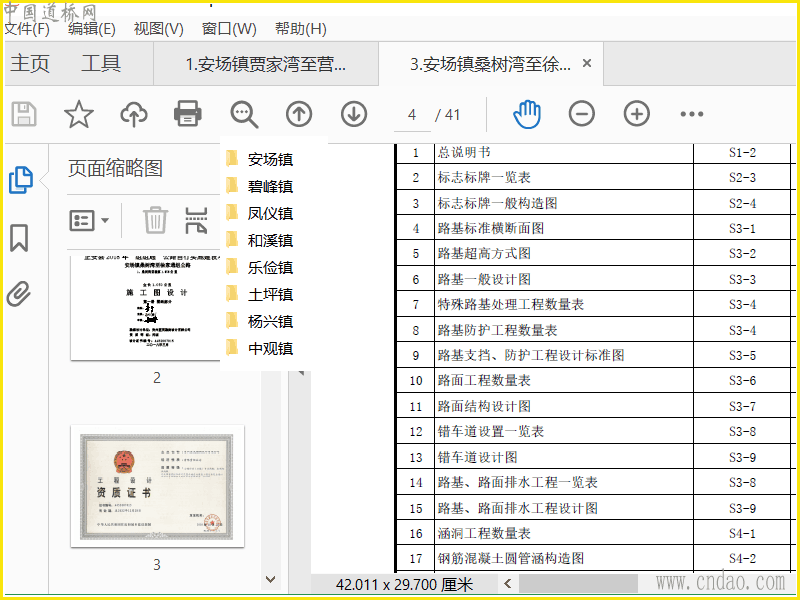Click 钢筋混凝土圆管涵构造图 entry
Screen dimensions: 800x600
(511, 558)
